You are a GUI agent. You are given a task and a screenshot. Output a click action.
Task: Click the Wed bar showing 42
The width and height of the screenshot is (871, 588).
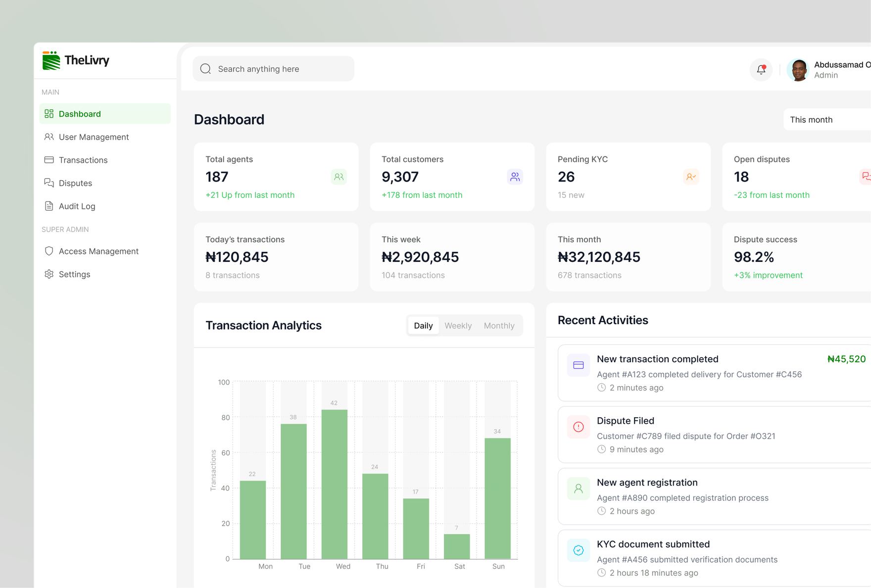tap(335, 485)
